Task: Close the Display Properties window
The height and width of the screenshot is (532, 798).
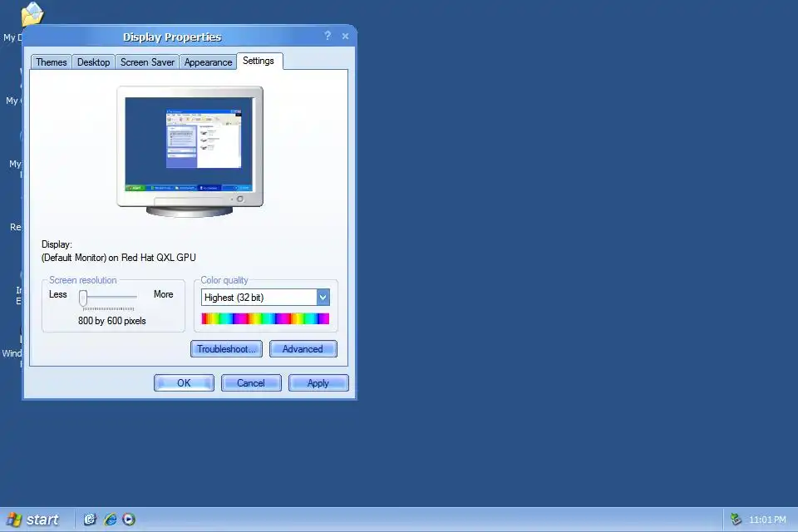Action: pyautogui.click(x=345, y=36)
